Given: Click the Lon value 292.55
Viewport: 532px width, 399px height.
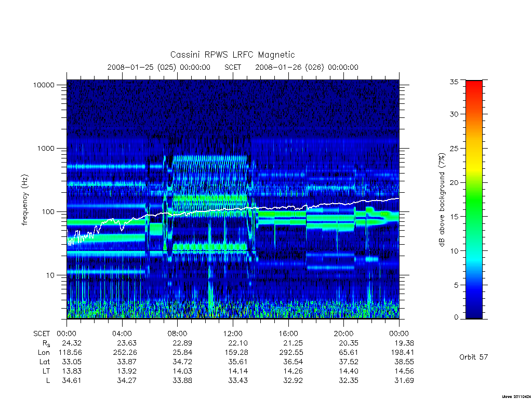Looking at the screenshot, I should tap(291, 353).
